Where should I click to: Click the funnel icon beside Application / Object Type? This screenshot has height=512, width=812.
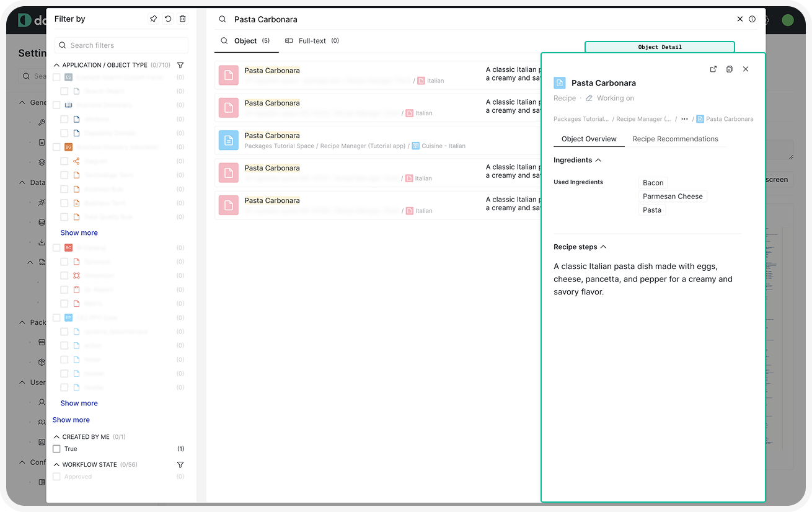click(180, 65)
